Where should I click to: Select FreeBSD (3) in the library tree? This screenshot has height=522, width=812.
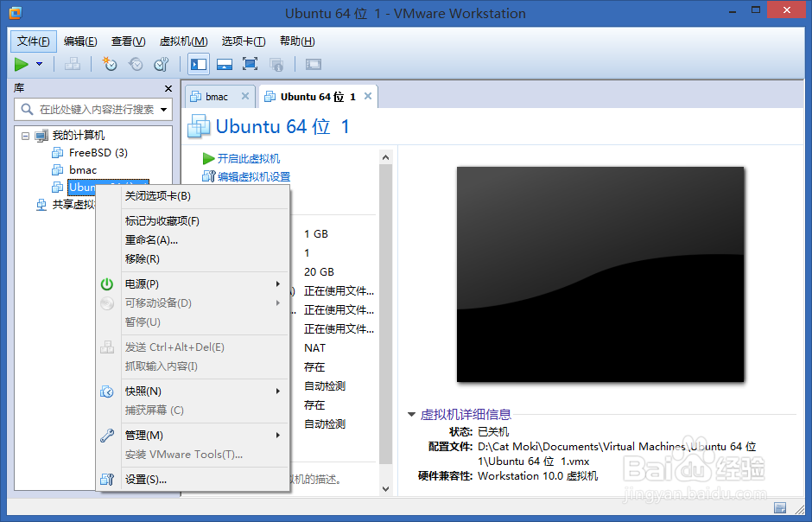coord(98,153)
